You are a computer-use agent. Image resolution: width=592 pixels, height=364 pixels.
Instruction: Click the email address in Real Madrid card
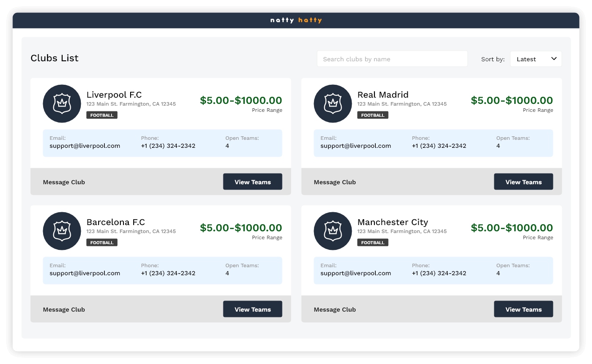coord(356,146)
